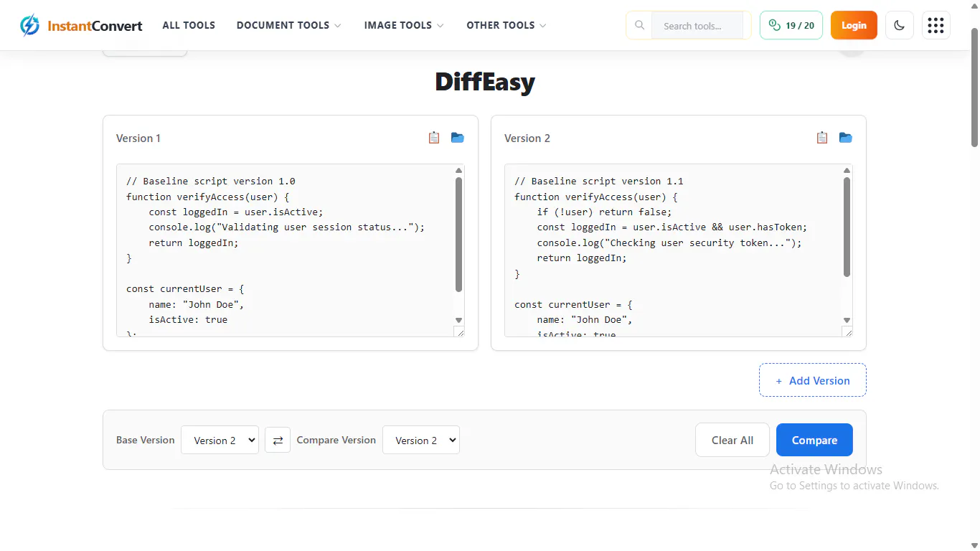This screenshot has width=980, height=551.
Task: Click the 19 / 20 credits counter
Action: pos(791,25)
